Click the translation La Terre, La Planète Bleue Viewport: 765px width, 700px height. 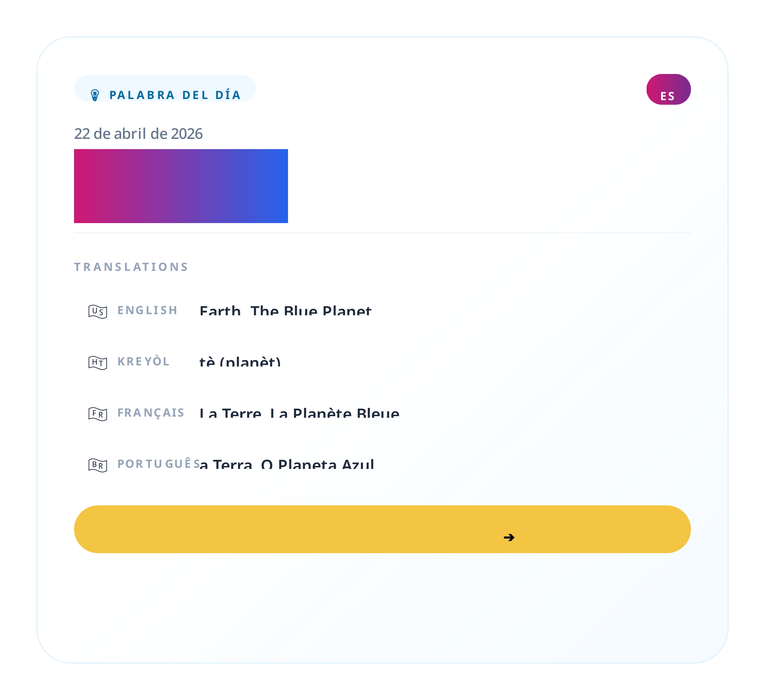coord(299,413)
